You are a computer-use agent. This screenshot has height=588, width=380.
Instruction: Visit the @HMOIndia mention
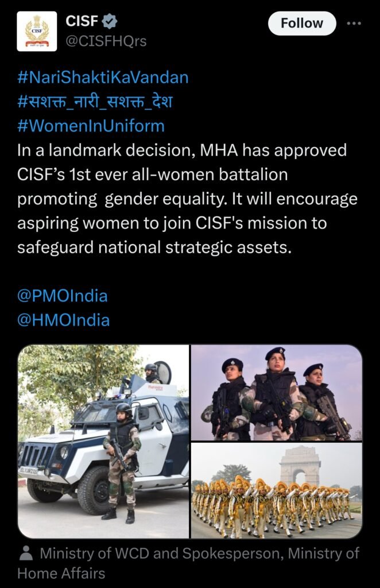pos(63,320)
